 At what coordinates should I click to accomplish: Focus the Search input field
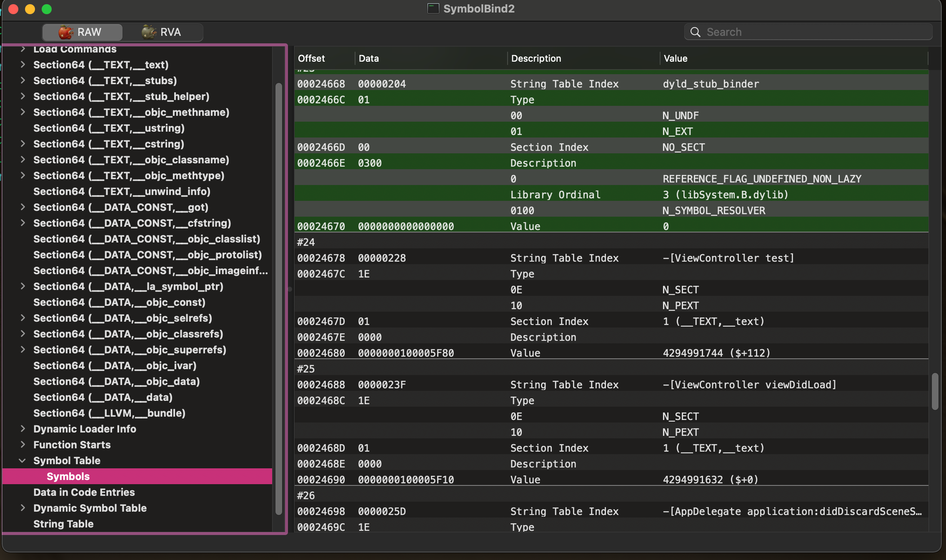click(808, 32)
